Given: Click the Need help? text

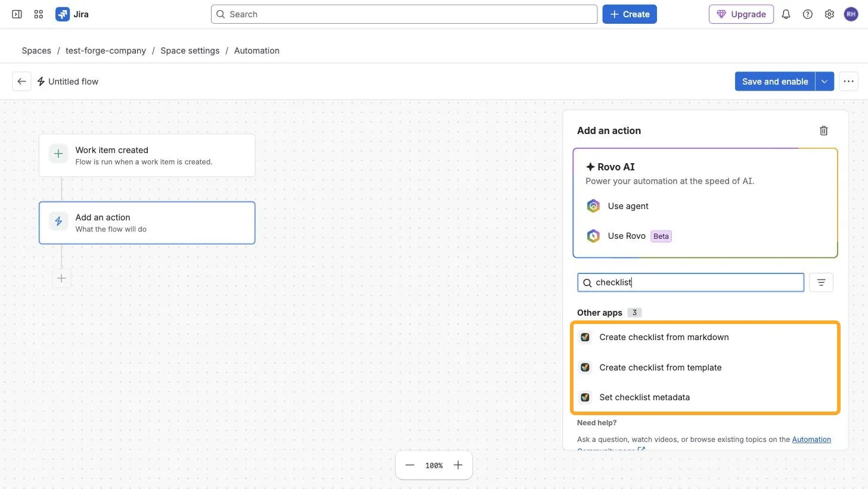Looking at the screenshot, I should coord(597,423).
